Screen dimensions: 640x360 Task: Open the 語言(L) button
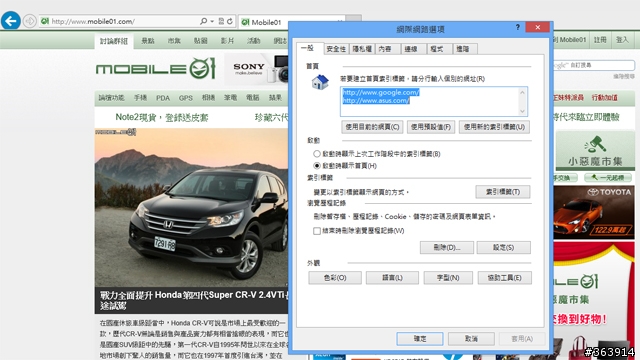point(392,278)
